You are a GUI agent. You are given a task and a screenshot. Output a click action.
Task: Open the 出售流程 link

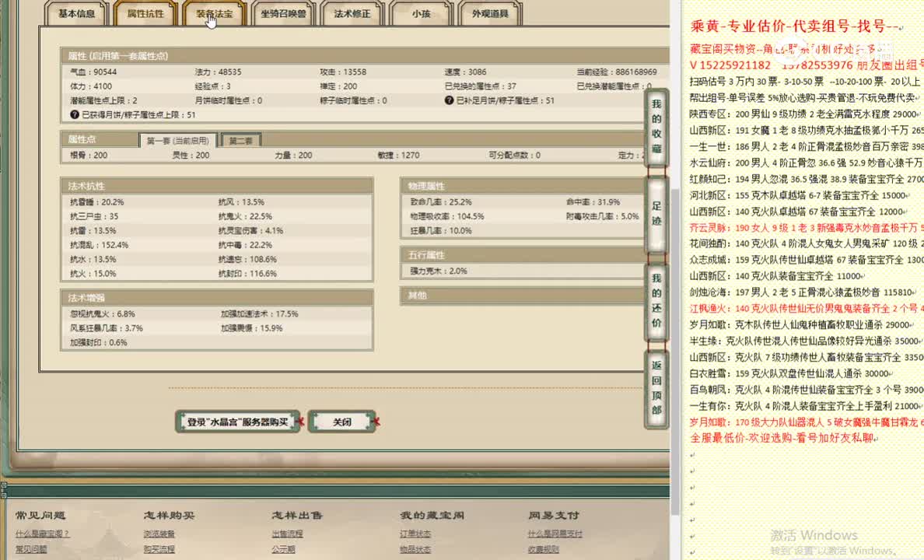click(x=287, y=534)
